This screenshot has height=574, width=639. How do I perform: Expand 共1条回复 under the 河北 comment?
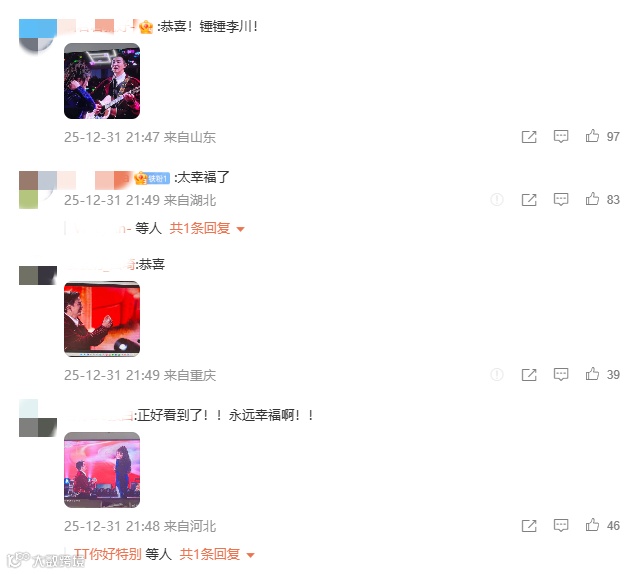[x=217, y=554]
